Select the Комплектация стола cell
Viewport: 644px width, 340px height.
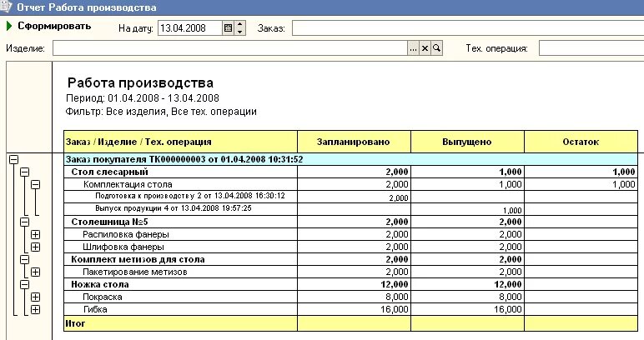coord(180,184)
